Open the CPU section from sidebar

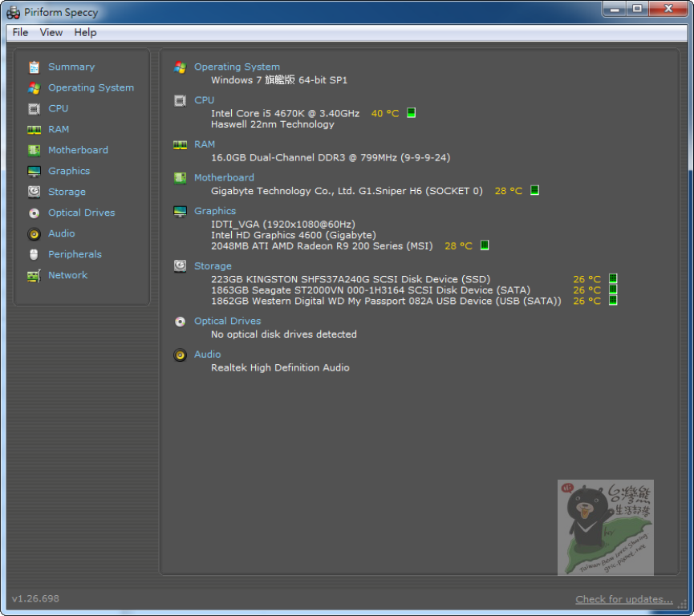click(x=58, y=108)
